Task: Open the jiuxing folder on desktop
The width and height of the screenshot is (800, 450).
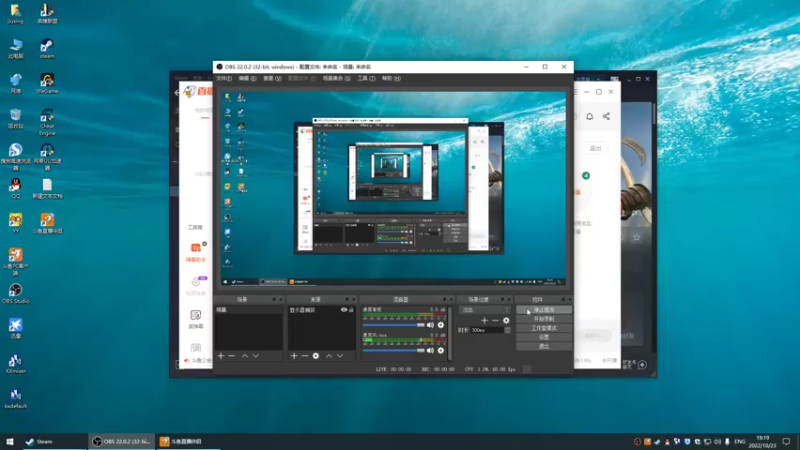Action: (15, 14)
